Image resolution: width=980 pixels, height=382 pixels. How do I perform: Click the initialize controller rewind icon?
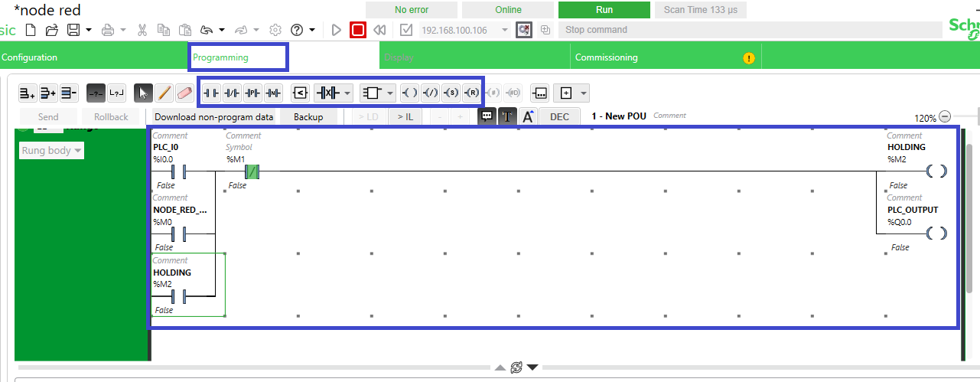tap(379, 30)
